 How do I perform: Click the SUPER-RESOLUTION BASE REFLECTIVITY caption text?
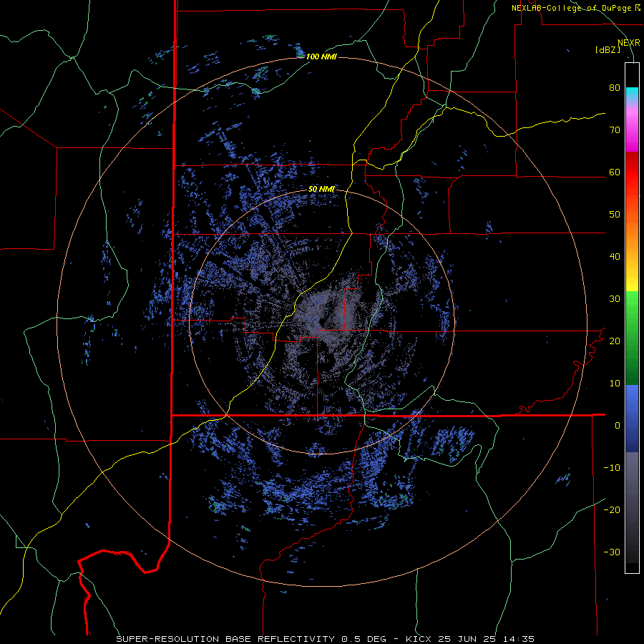[225, 639]
